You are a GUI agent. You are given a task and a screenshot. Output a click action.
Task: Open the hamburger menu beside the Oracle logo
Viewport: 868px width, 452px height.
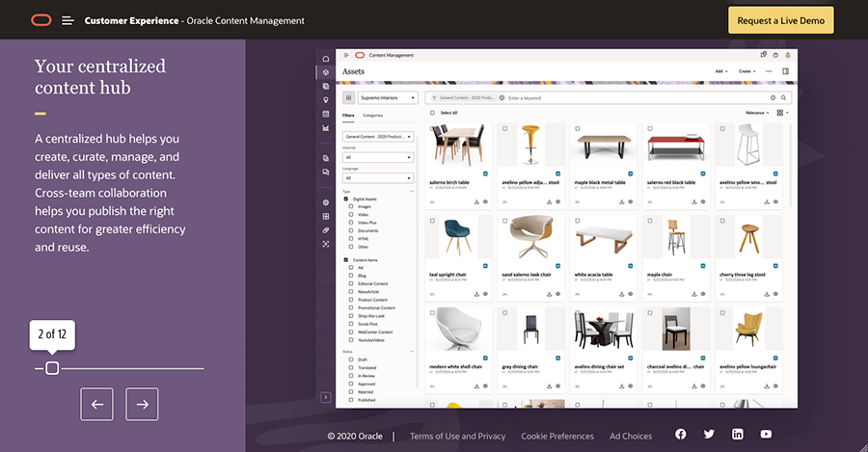(68, 20)
